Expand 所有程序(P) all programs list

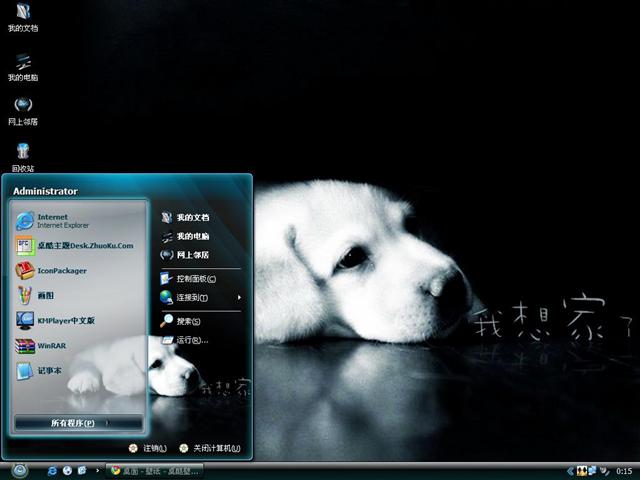click(77, 423)
